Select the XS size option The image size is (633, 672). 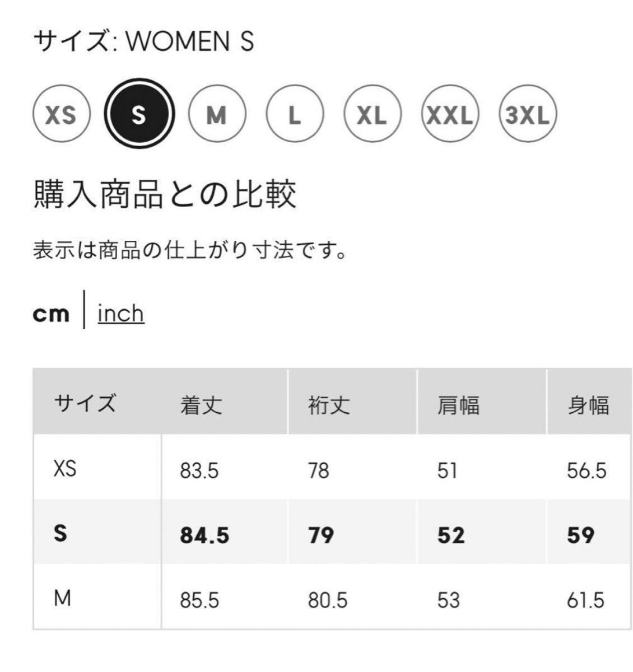tap(61, 116)
